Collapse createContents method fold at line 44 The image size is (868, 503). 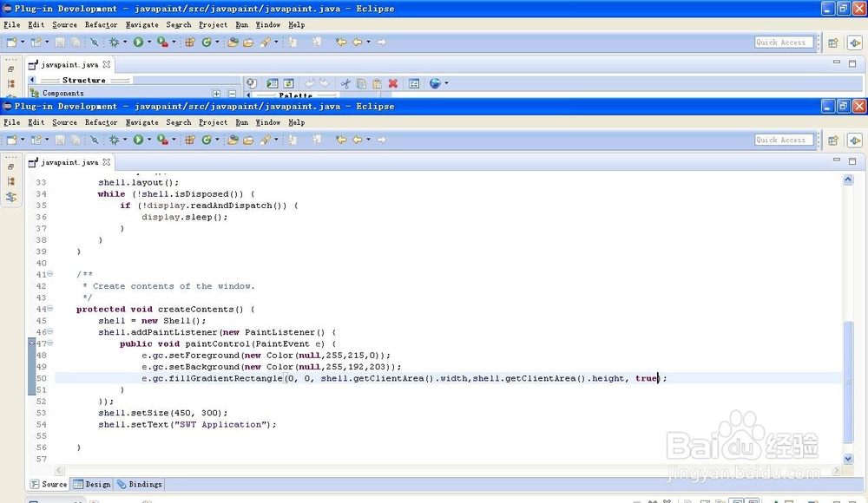pyautogui.click(x=49, y=308)
